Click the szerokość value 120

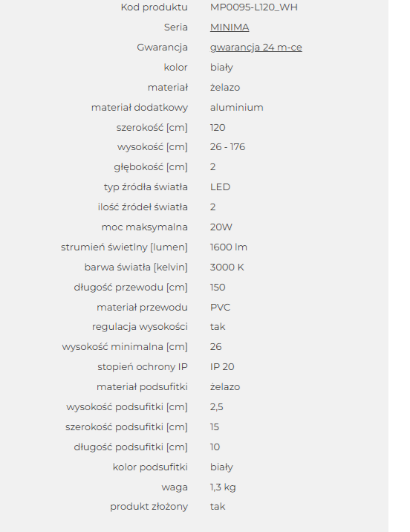pos(218,127)
